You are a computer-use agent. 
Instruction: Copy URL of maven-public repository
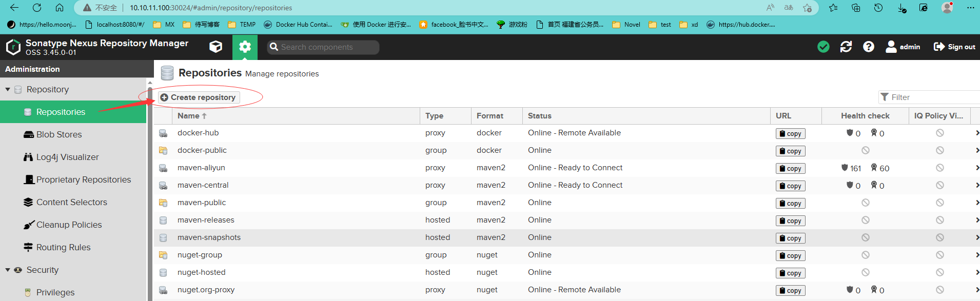pyautogui.click(x=790, y=203)
